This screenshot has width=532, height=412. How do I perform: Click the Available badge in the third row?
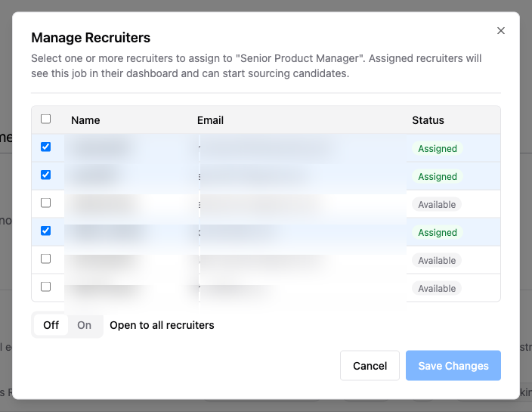pyautogui.click(x=437, y=205)
